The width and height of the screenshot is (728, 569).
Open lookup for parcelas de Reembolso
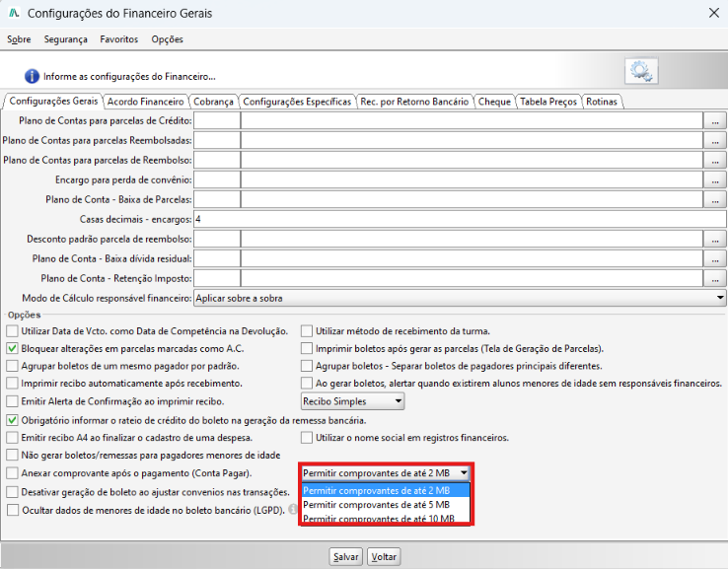(x=715, y=161)
